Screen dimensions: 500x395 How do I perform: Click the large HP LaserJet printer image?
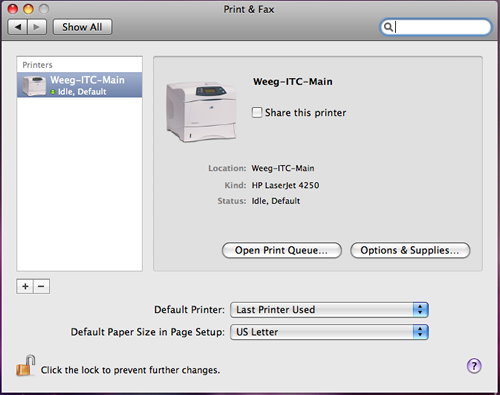tap(201, 111)
